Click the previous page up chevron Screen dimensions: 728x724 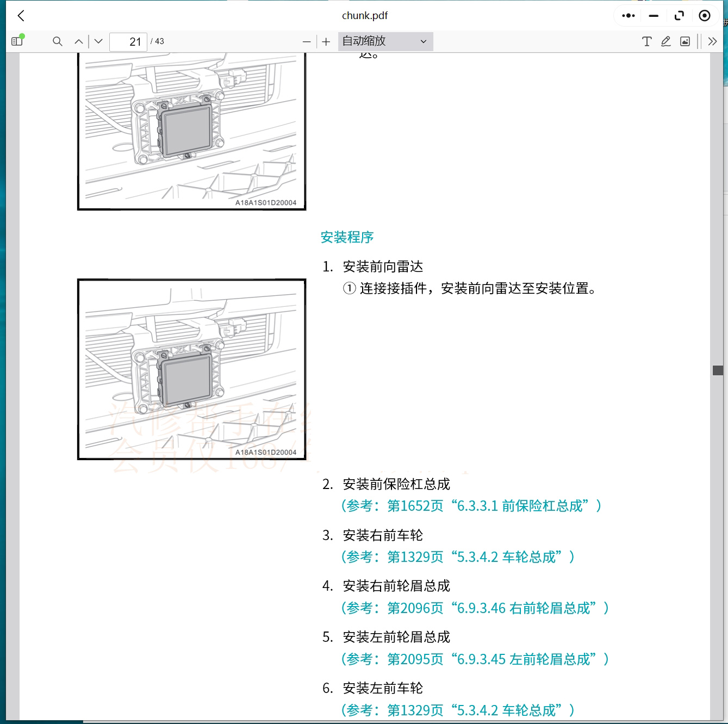78,41
